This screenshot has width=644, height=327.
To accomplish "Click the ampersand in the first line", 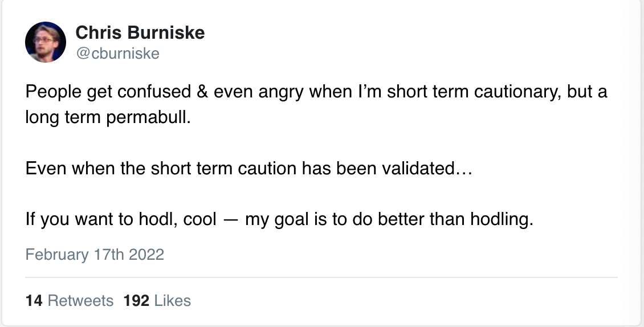I will point(202,92).
